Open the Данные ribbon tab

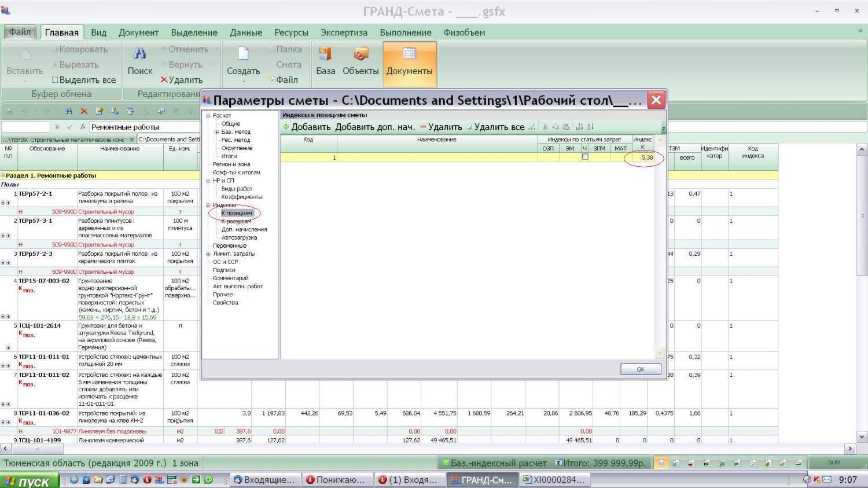(x=246, y=32)
